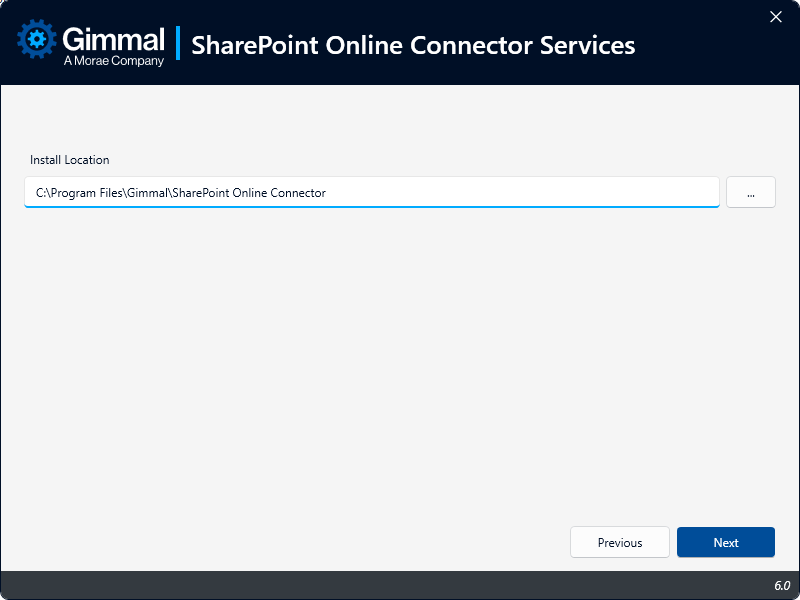Click 'SharePoint Online Connector' in path text
The width and height of the screenshot is (800, 600).
(x=248, y=193)
